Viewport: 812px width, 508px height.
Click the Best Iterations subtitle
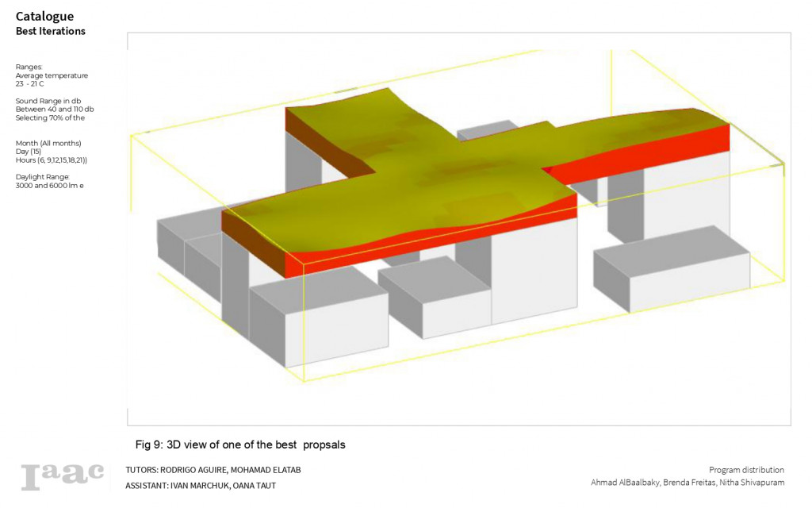click(x=51, y=31)
